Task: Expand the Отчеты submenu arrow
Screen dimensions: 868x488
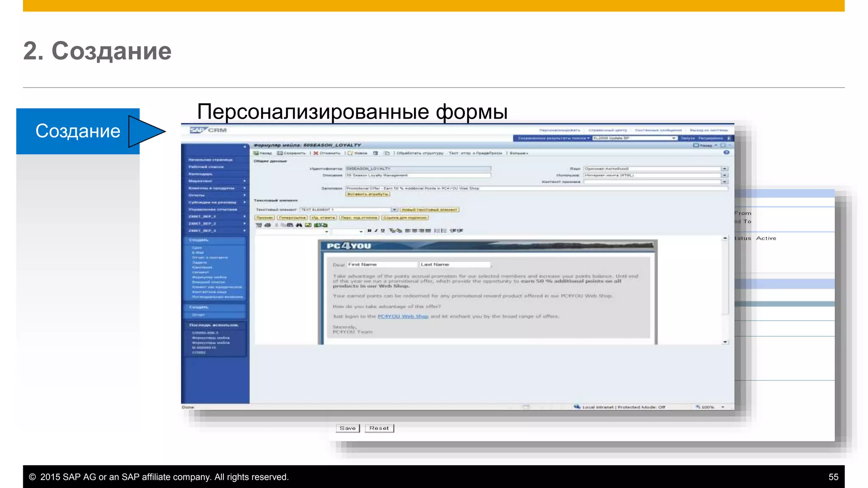Action: (x=245, y=195)
